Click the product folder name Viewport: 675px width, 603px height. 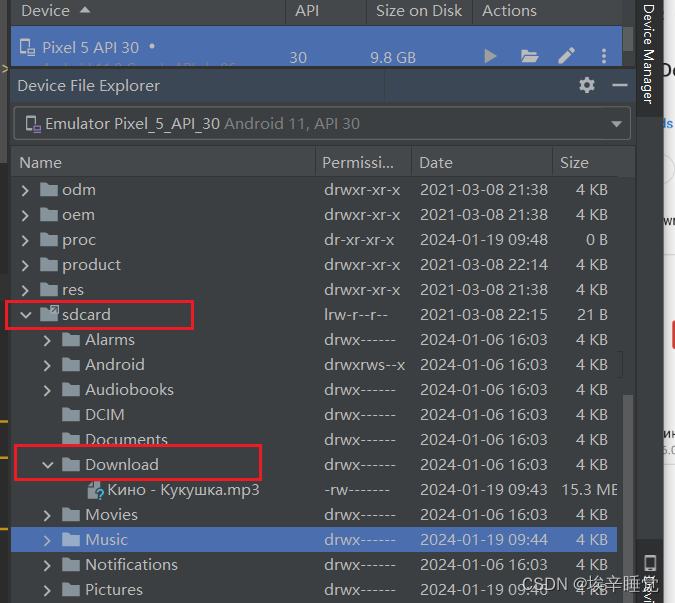91,265
